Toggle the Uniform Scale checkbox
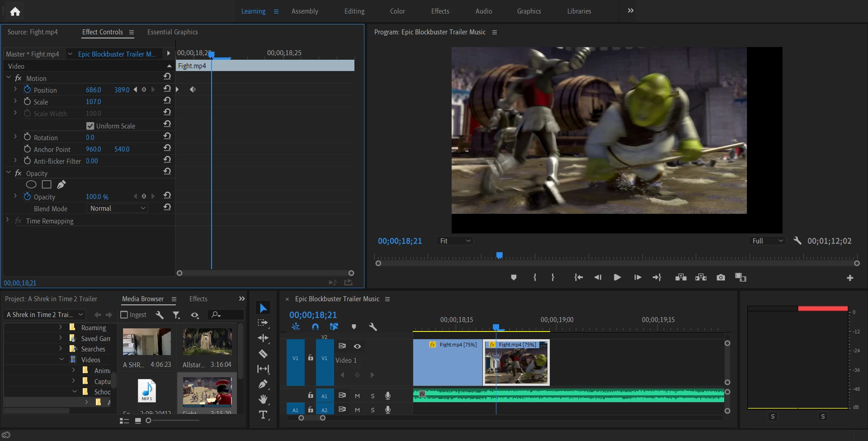 point(90,126)
